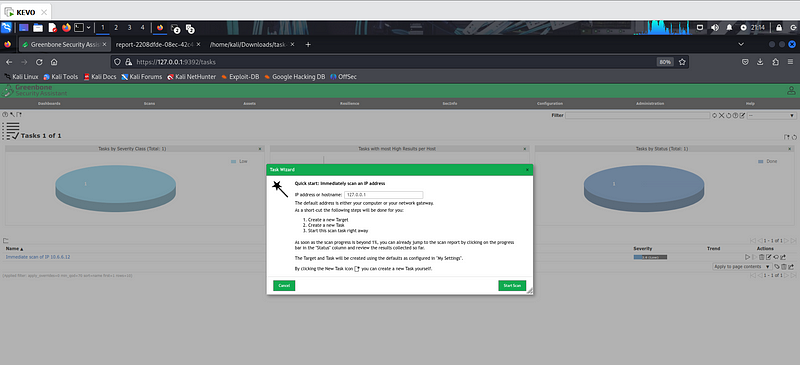Viewport: 800px width, 365px height.
Task: Click the bulk export icon below table
Action: point(791,266)
